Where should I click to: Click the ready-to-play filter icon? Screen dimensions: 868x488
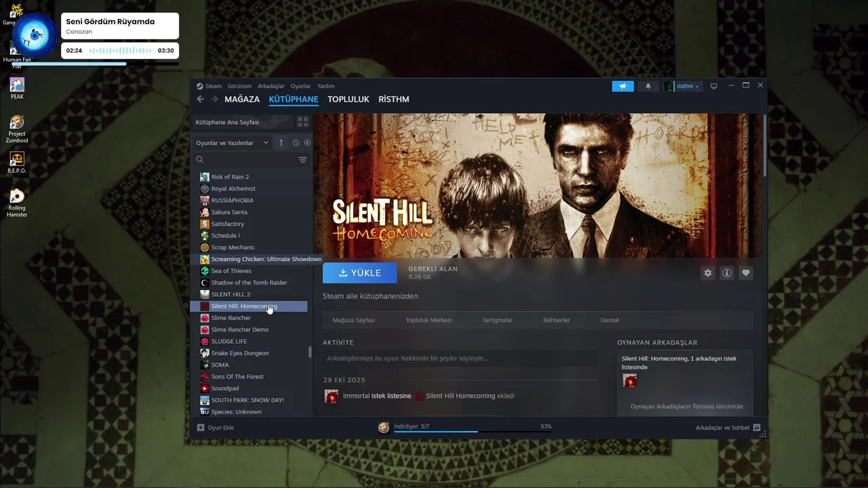[307, 143]
